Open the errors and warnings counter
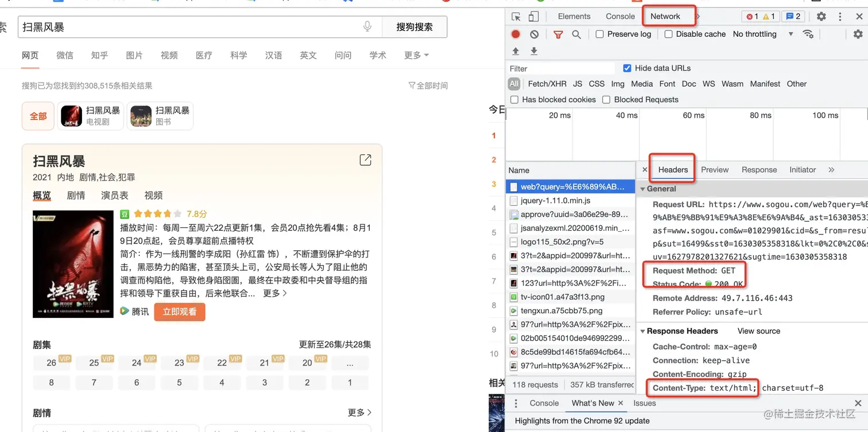Viewport: 868px width, 432px height. click(x=761, y=17)
